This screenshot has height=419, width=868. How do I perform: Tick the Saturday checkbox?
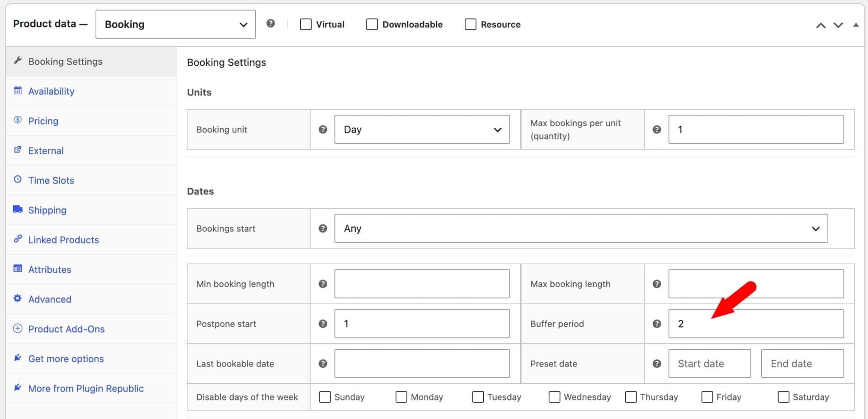point(783,397)
